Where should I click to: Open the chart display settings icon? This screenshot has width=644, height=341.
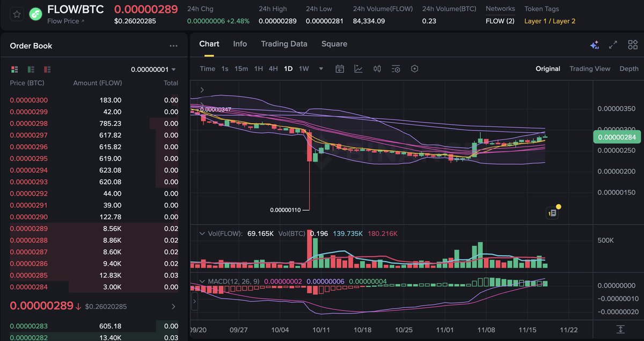click(396, 69)
